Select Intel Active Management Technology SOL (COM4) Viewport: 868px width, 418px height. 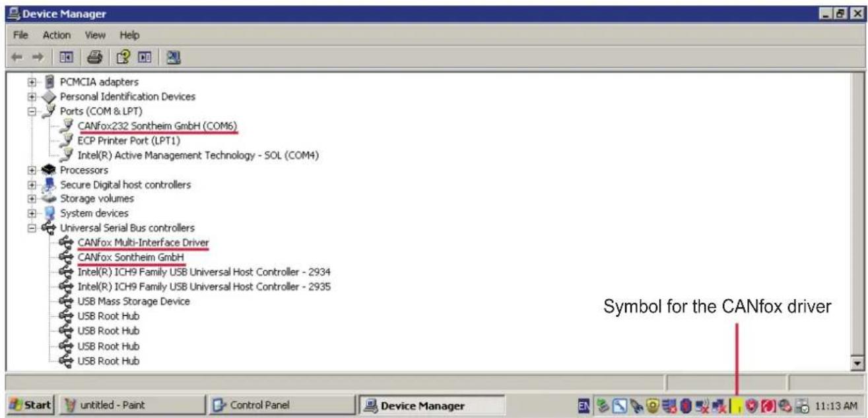pos(199,155)
